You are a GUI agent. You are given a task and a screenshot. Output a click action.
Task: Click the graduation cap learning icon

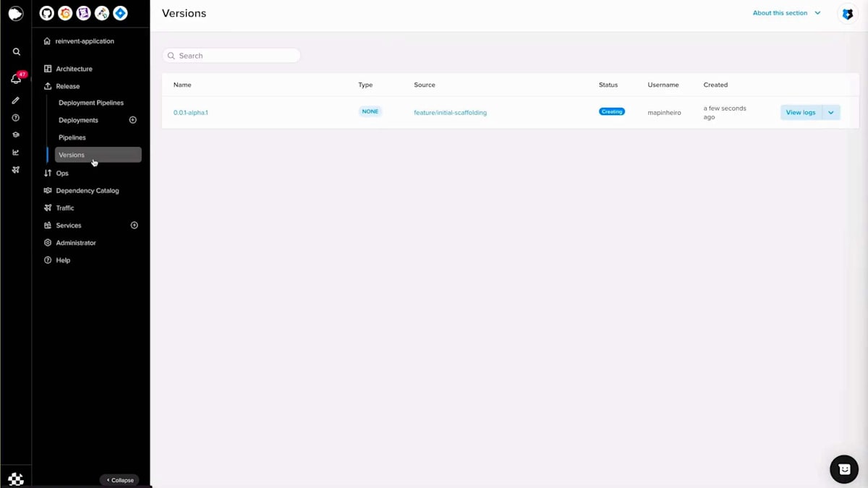[16, 135]
